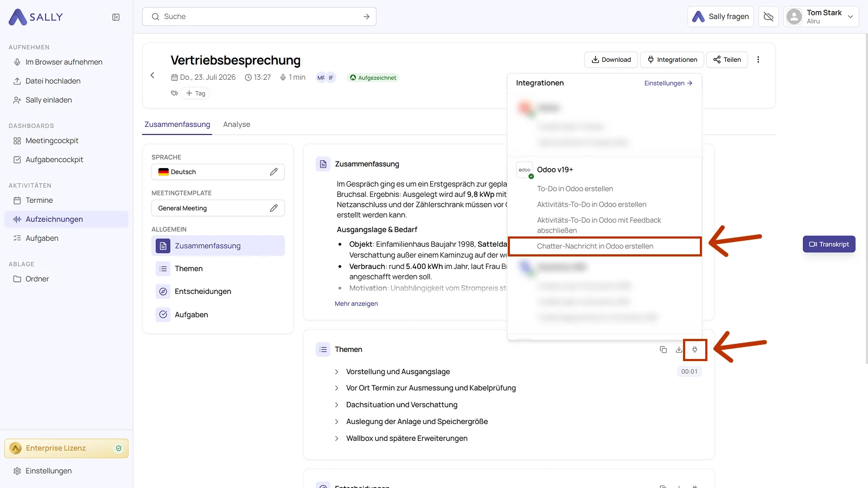Image resolution: width=868 pixels, height=488 pixels.
Task: Switch to the Analyse tab
Action: click(x=237, y=125)
